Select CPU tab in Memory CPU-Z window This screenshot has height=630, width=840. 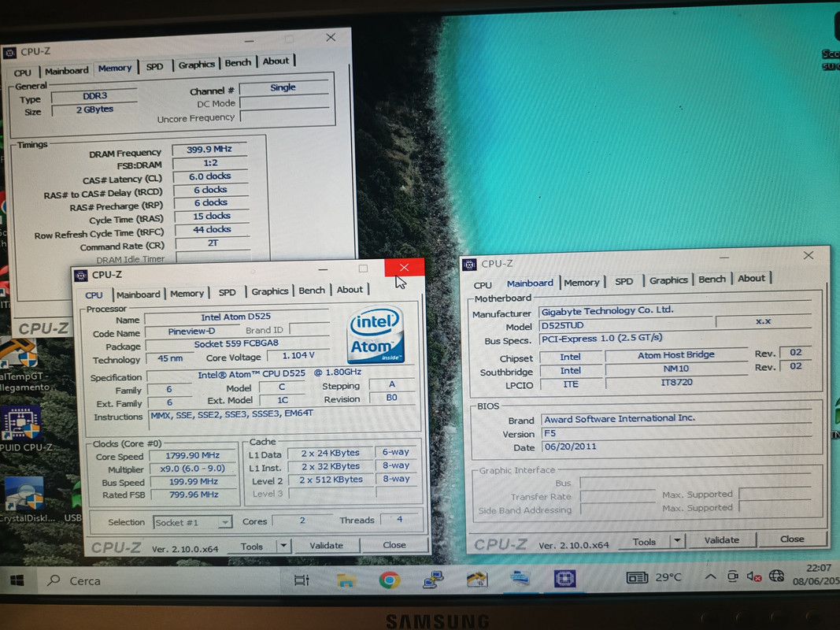23,72
